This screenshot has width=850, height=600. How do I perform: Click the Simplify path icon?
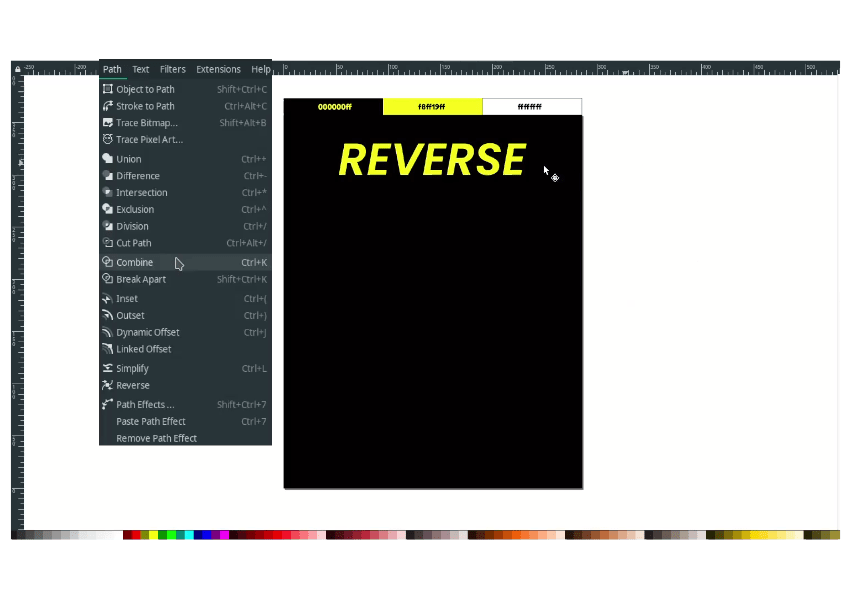pyautogui.click(x=108, y=368)
